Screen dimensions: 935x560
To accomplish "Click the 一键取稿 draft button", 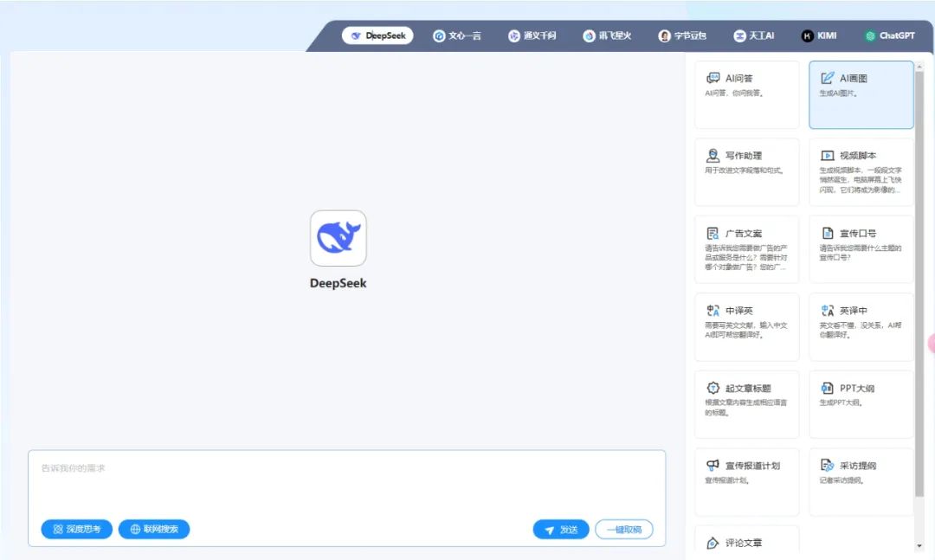I will coord(623,529).
